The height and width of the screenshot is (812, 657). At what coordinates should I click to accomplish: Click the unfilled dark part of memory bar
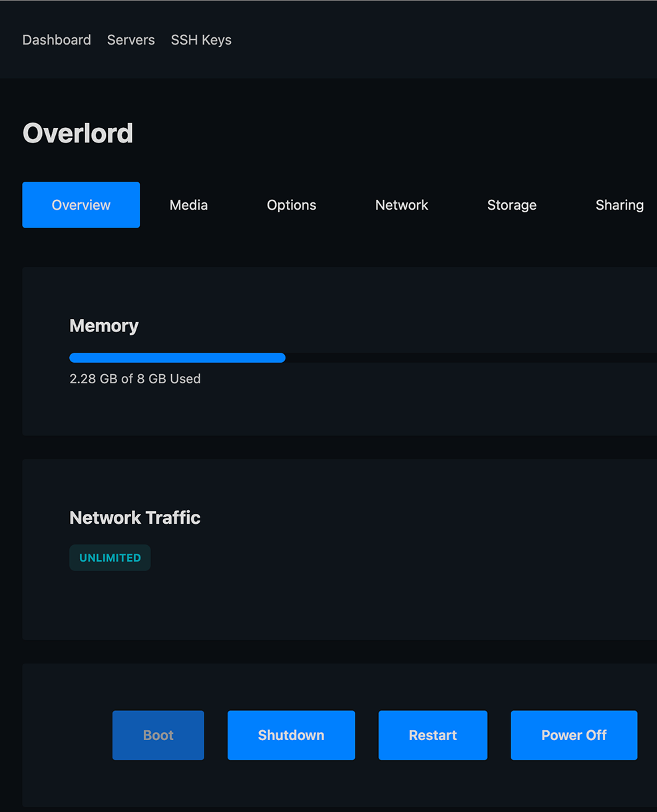coord(466,358)
